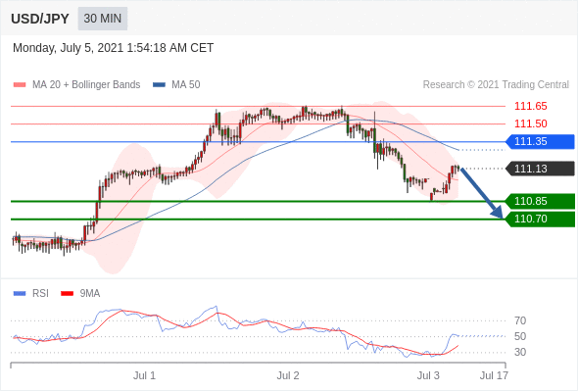Select the 111.13 current price tag
This screenshot has height=392, width=578.
(540, 169)
